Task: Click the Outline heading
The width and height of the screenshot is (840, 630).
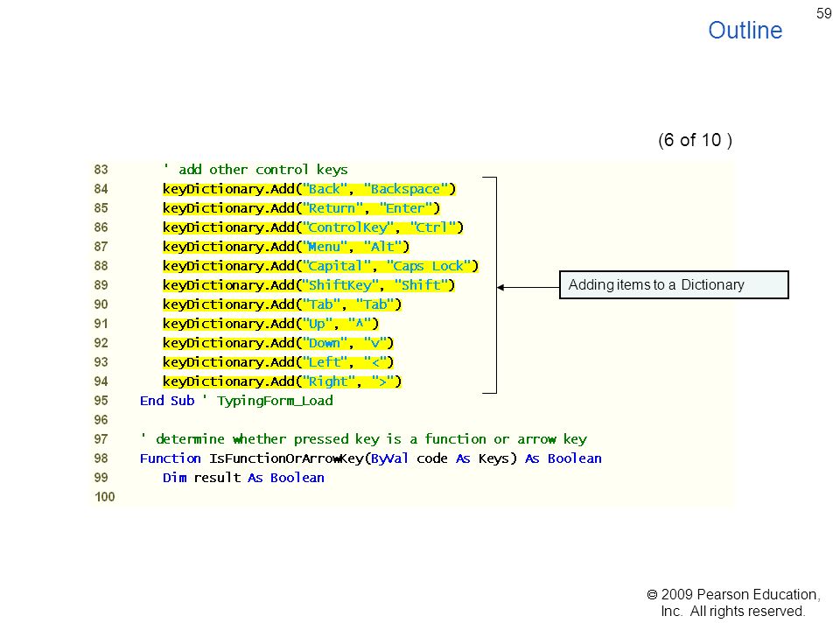Action: [x=745, y=31]
